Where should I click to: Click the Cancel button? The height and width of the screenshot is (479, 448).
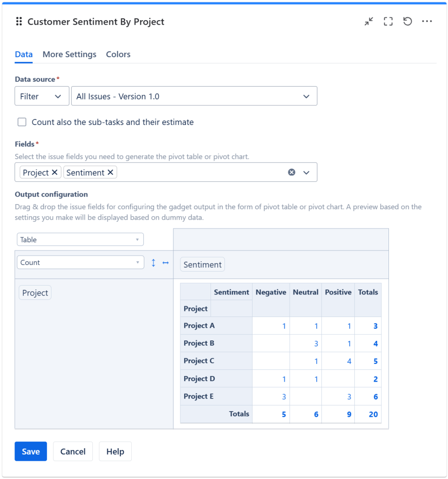[x=73, y=451]
